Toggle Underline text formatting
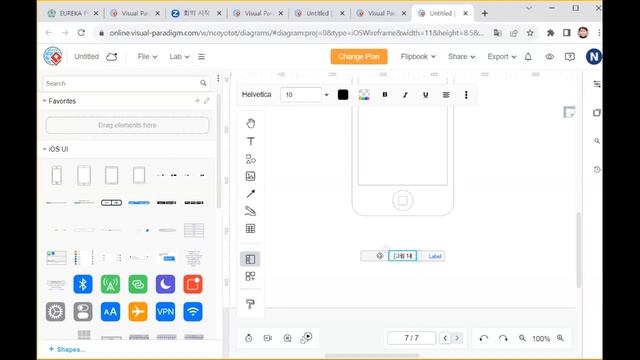Viewport: 640px width, 360px height. (425, 95)
